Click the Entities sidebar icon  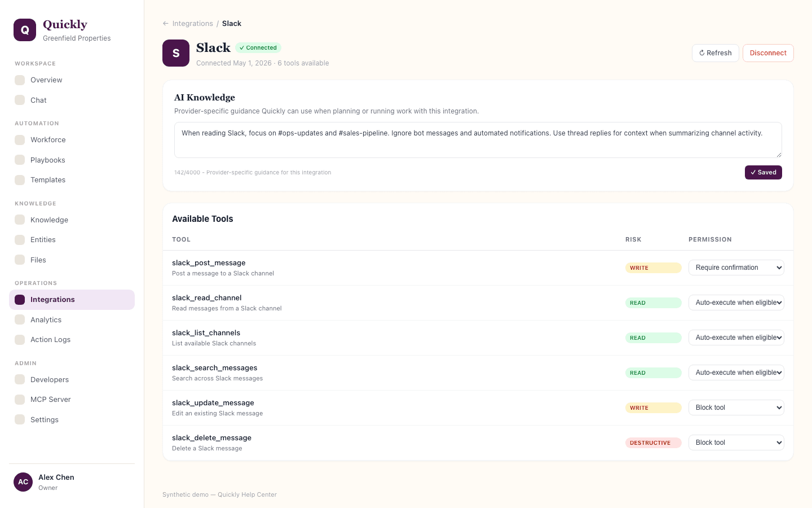[20, 240]
